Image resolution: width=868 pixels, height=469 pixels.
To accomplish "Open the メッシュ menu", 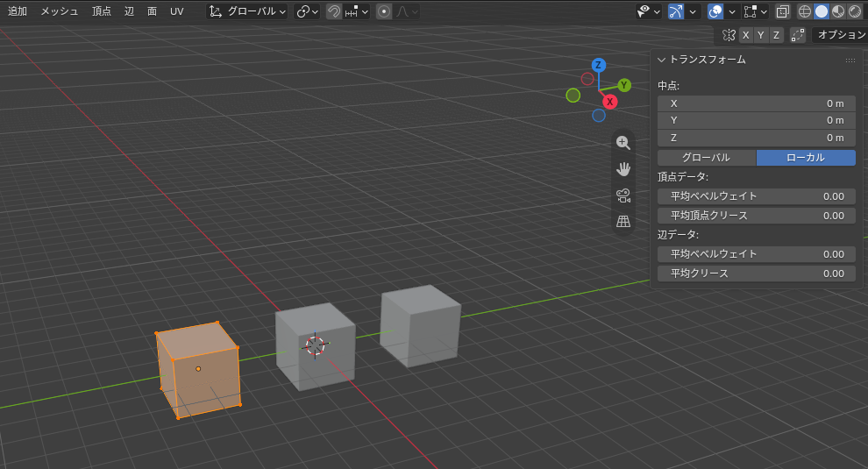I will pos(60,11).
